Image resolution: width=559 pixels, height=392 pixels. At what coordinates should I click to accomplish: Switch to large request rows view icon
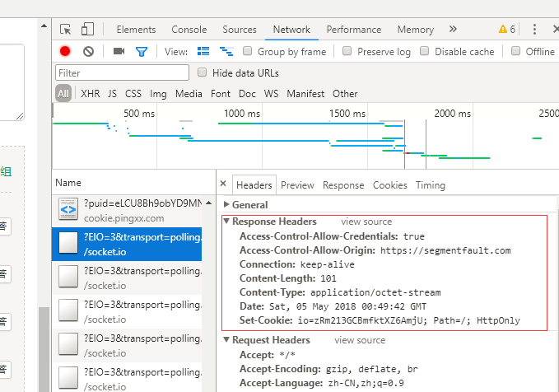(x=203, y=51)
